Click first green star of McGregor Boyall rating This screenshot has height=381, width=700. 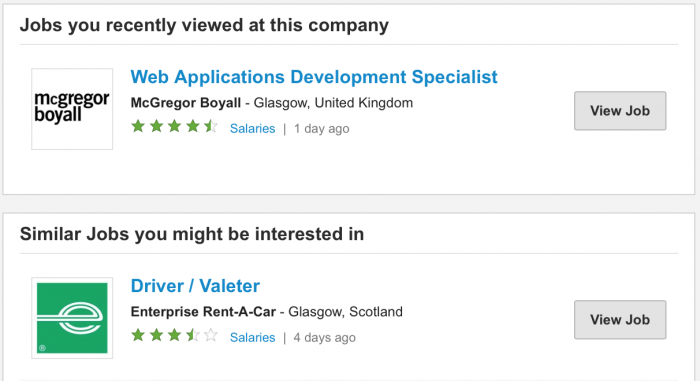(x=138, y=126)
